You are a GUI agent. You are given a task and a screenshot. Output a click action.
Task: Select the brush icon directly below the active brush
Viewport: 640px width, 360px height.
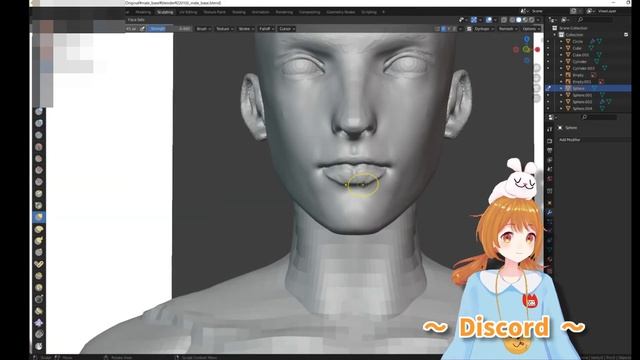(39, 229)
